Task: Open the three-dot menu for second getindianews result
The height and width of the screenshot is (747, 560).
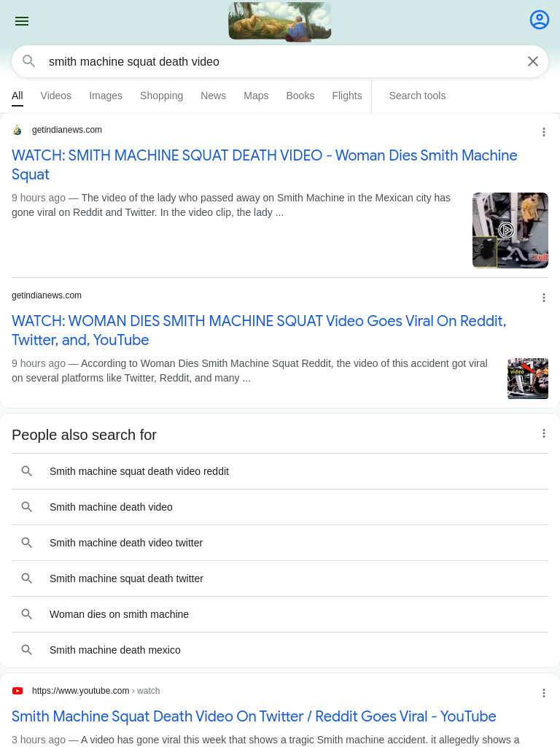Action: (x=543, y=298)
